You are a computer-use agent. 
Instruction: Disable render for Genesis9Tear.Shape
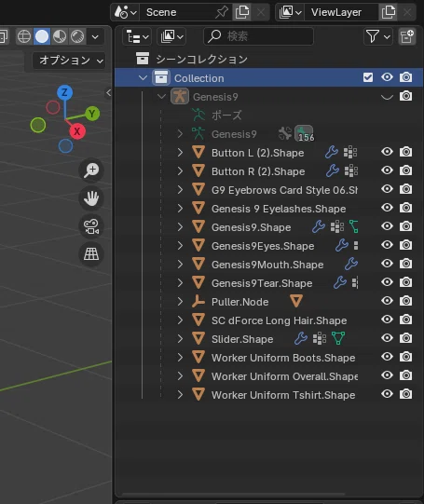pyautogui.click(x=405, y=282)
